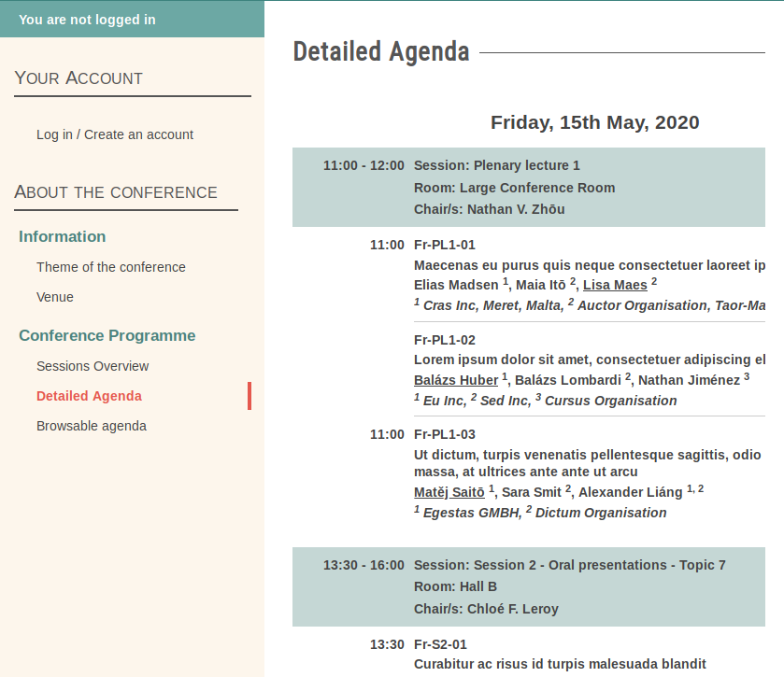
Task: Open Sessions Overview page
Action: 93,366
